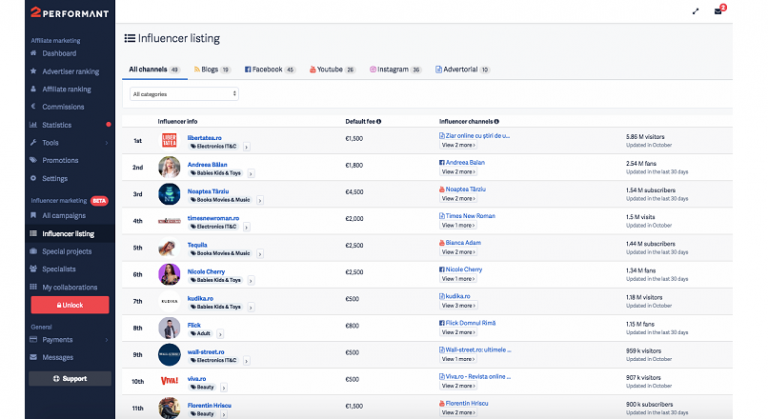
Task: Open the libertatea.ro influencer profile
Action: tap(204, 138)
